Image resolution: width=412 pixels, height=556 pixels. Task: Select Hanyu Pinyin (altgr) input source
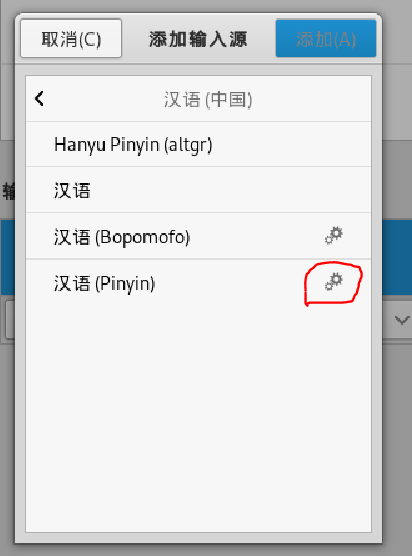199,144
